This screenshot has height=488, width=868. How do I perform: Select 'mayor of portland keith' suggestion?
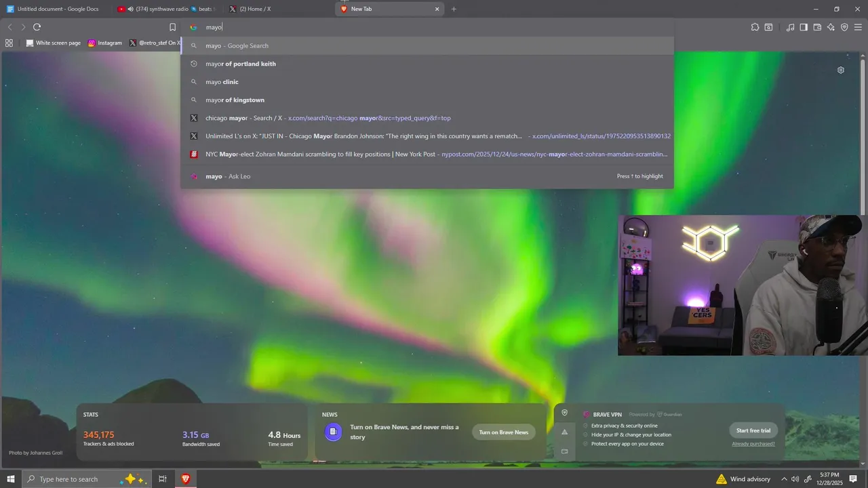(427, 64)
